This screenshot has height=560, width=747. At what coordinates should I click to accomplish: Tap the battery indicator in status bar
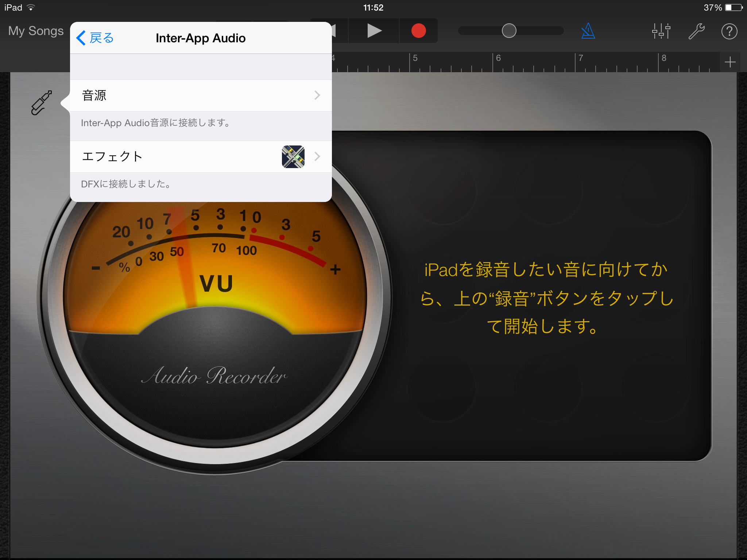click(734, 8)
